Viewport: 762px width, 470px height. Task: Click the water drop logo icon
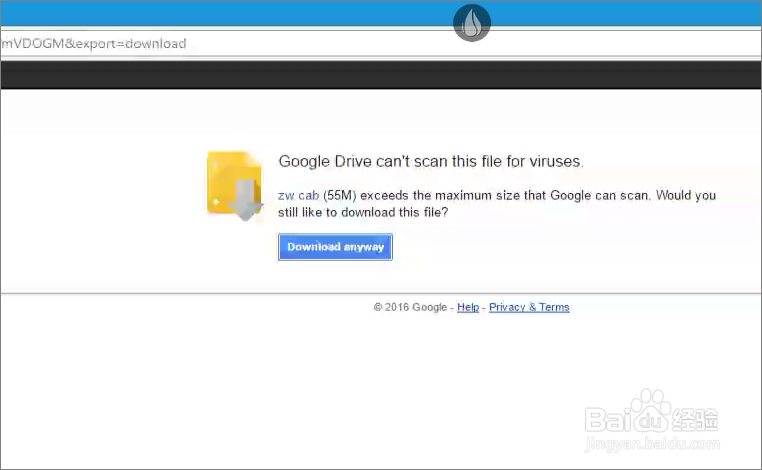click(x=471, y=23)
